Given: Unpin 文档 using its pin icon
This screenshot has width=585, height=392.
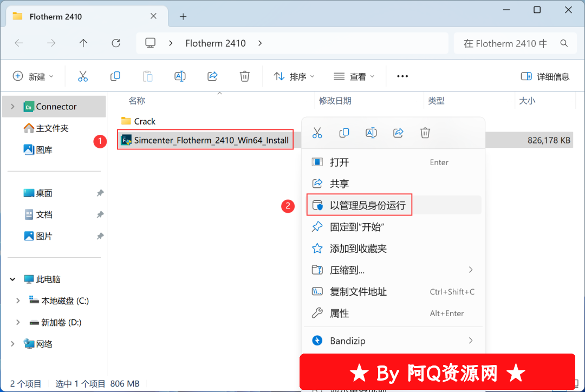Looking at the screenshot, I should point(100,215).
